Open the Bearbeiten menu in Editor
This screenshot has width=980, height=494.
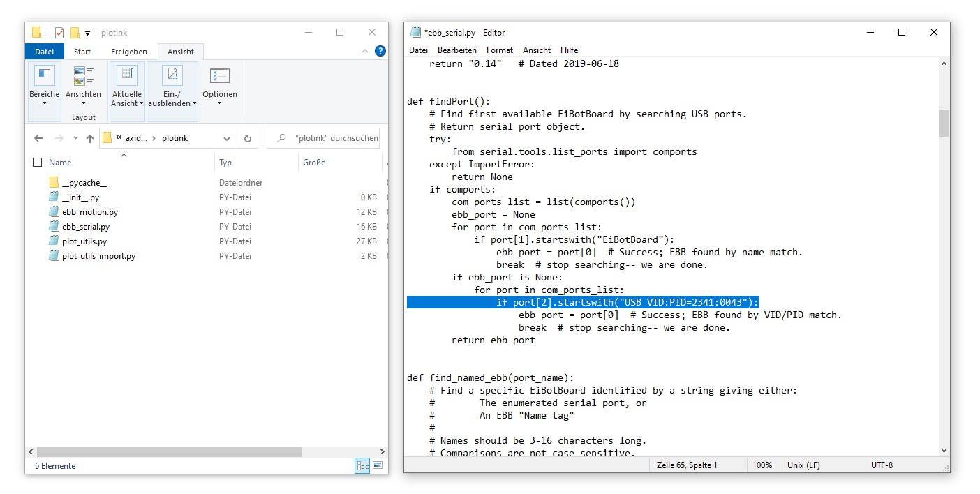coord(456,50)
